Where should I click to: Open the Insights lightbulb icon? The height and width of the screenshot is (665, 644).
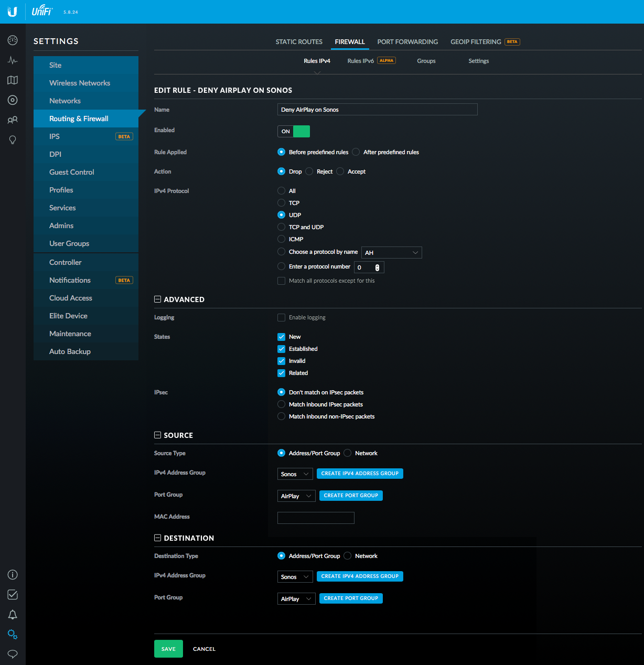pyautogui.click(x=13, y=140)
